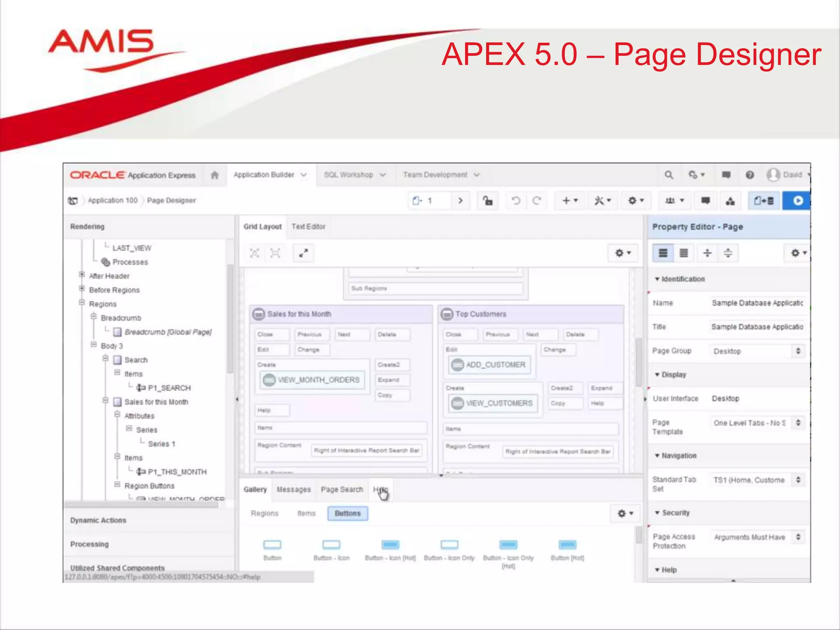Click the page number input field

430,201
